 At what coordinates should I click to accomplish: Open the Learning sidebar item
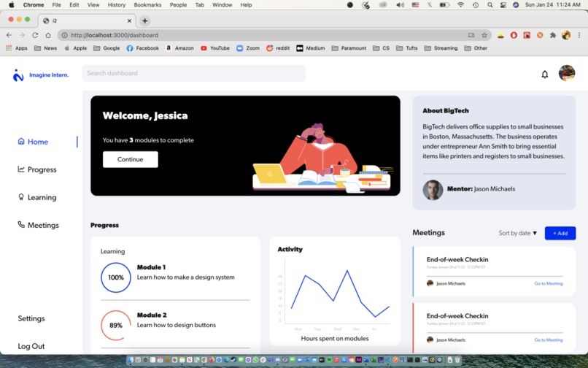[37, 197]
